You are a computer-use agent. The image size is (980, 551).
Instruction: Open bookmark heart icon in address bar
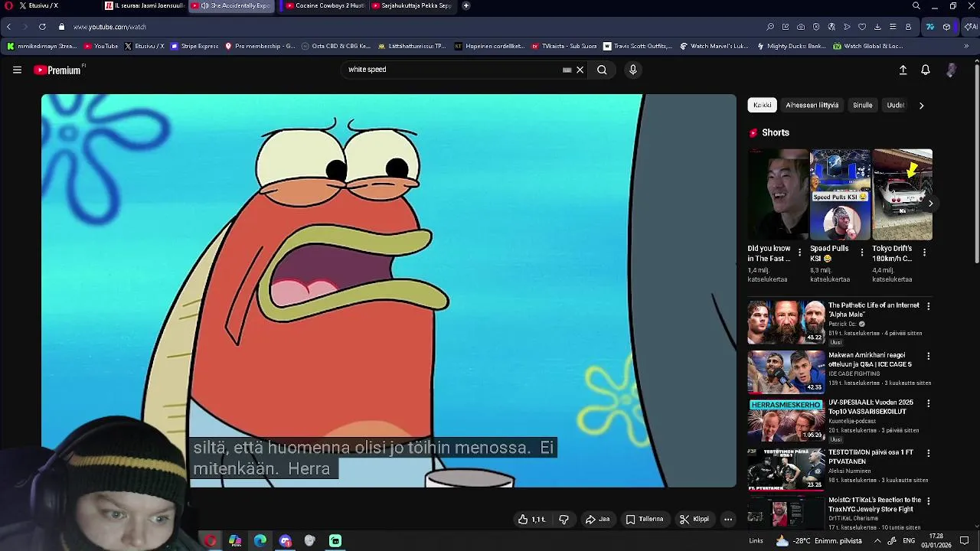(862, 27)
